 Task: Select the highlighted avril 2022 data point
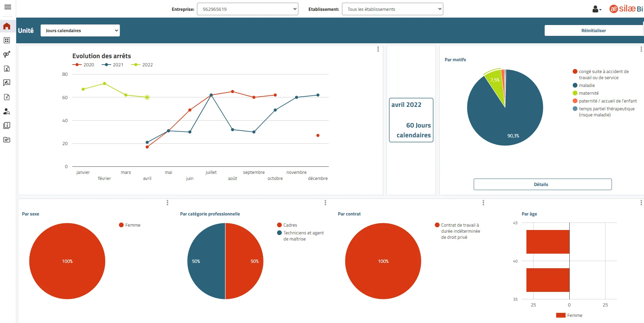point(147,97)
